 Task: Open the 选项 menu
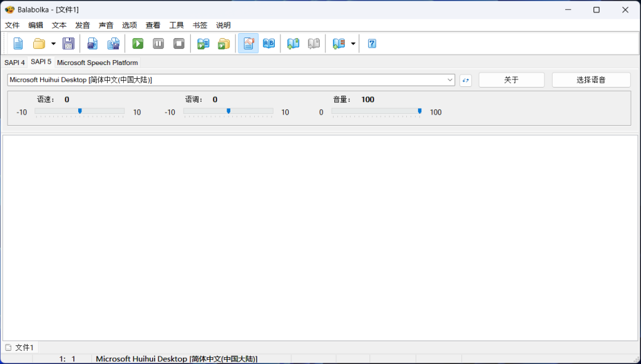129,25
